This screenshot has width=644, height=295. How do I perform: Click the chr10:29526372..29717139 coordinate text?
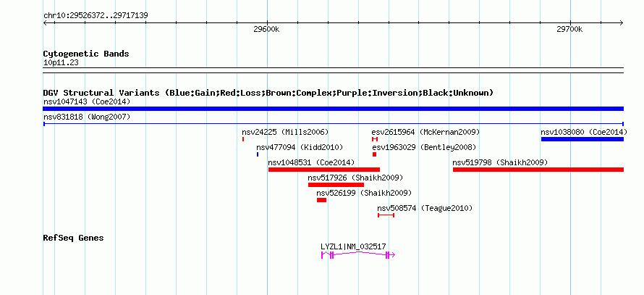coord(96,16)
